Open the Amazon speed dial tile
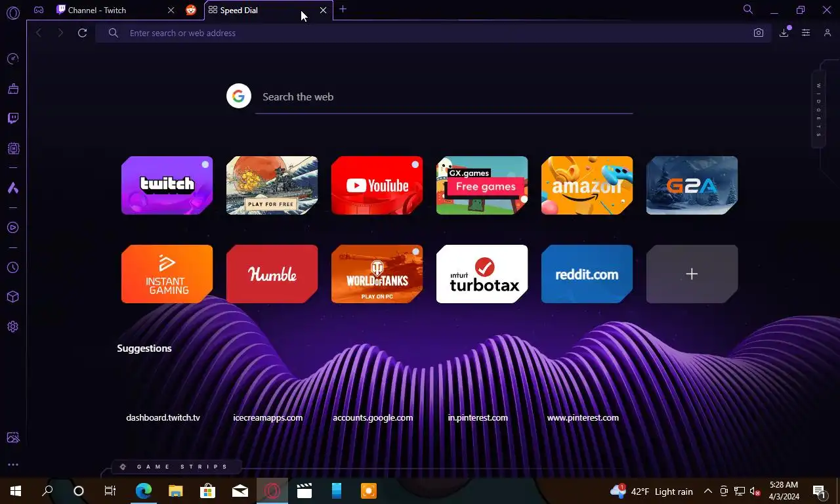Screen dimensions: 840x504 point(587,185)
